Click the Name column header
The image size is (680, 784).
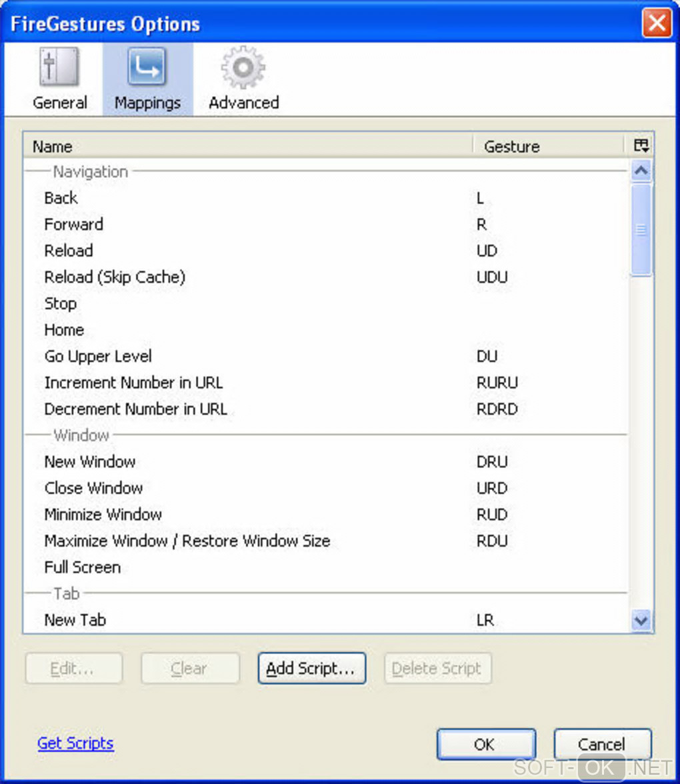(248, 146)
